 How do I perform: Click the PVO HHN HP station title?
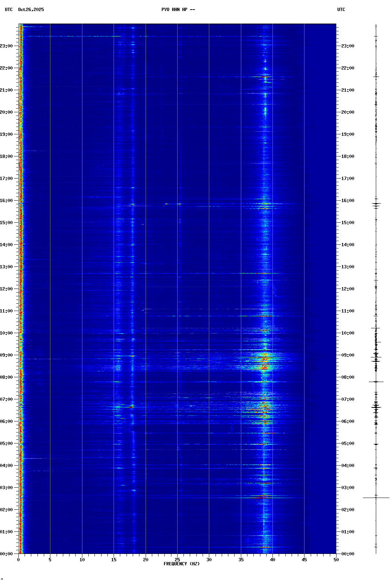pyautogui.click(x=178, y=10)
